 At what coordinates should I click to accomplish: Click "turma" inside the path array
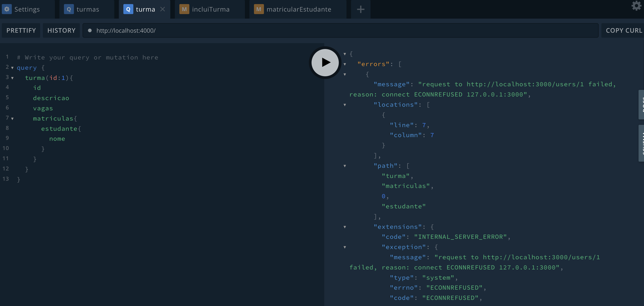pyautogui.click(x=395, y=176)
